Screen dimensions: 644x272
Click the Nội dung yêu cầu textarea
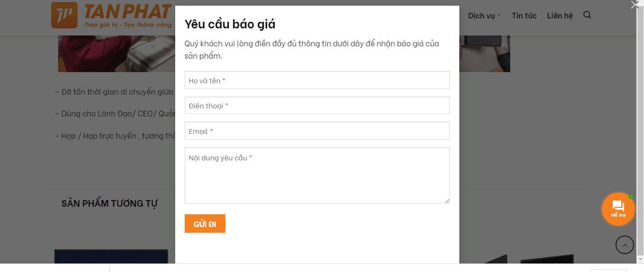point(317,175)
